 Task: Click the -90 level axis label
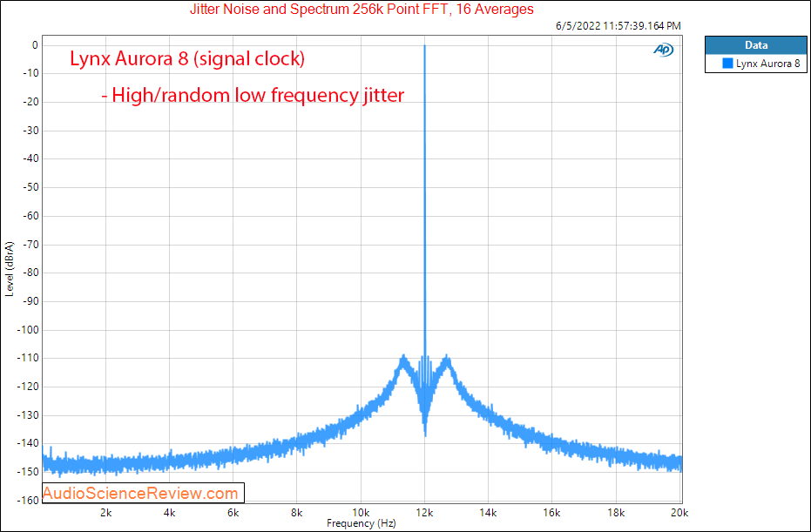(30, 301)
